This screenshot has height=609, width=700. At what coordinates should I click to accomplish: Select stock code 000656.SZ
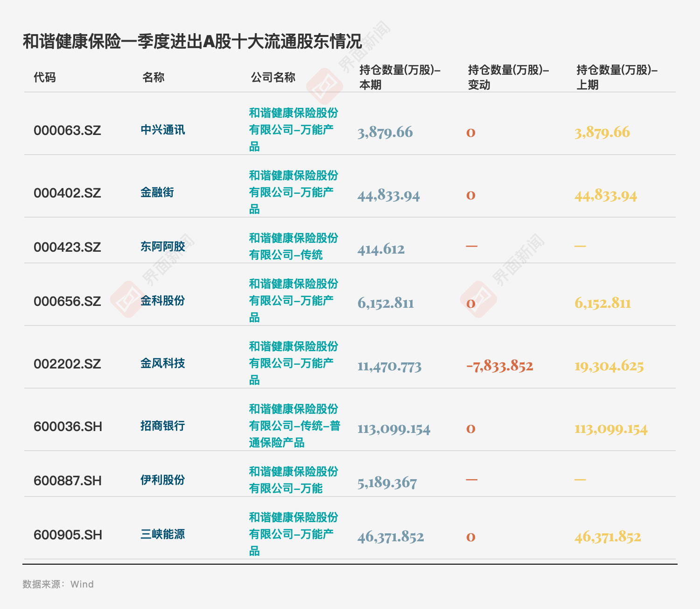point(67,301)
